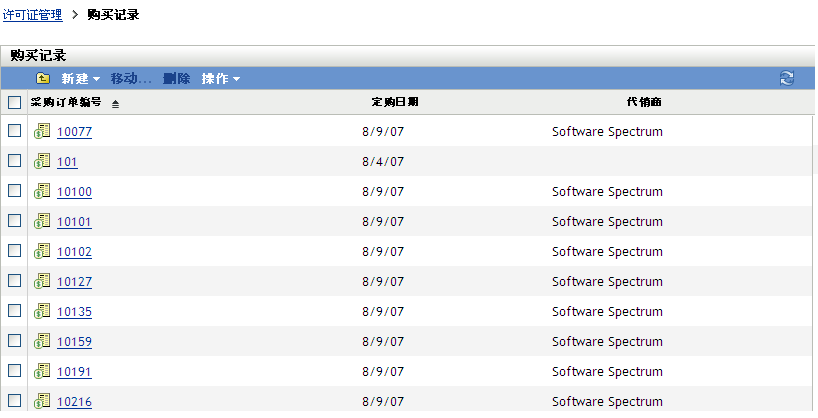Check the box for order 10101
This screenshot has width=818, height=418.
coord(14,221)
